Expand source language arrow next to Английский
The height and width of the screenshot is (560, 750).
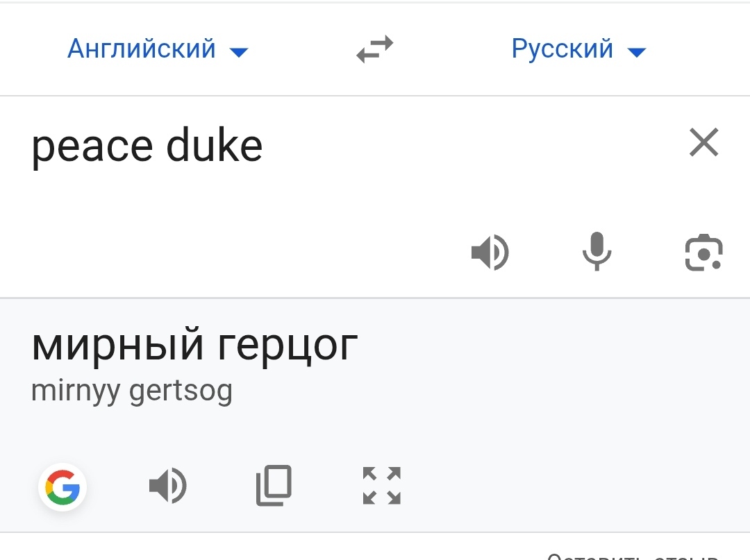point(239,51)
